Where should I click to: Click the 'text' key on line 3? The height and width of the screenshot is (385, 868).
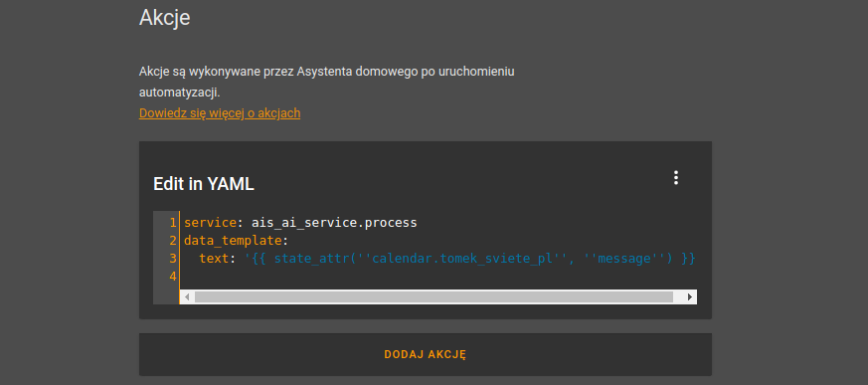(x=214, y=258)
